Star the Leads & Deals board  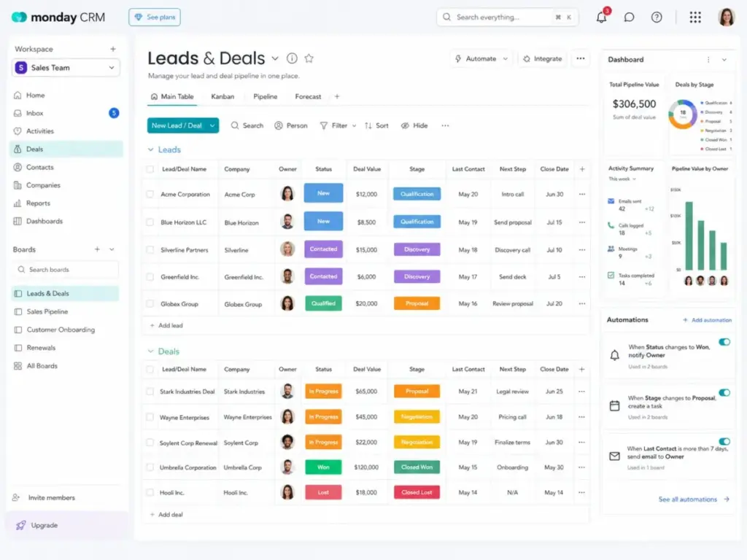[x=309, y=58]
